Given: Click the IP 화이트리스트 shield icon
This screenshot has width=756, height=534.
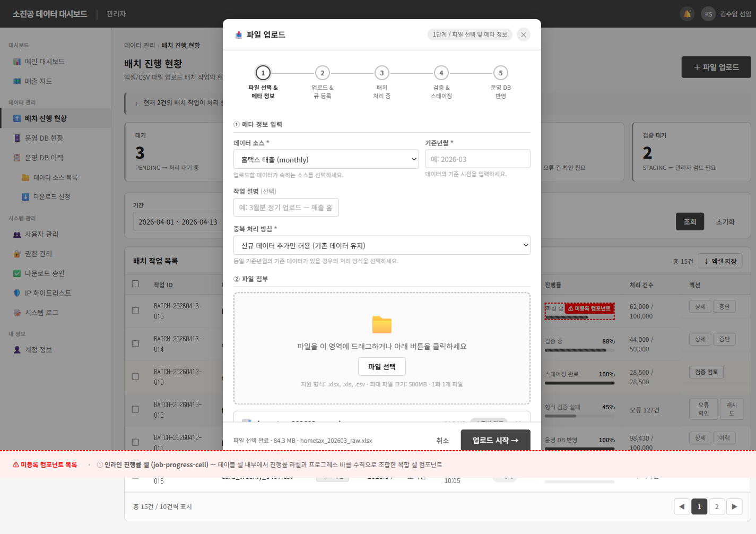Looking at the screenshot, I should click(x=17, y=293).
